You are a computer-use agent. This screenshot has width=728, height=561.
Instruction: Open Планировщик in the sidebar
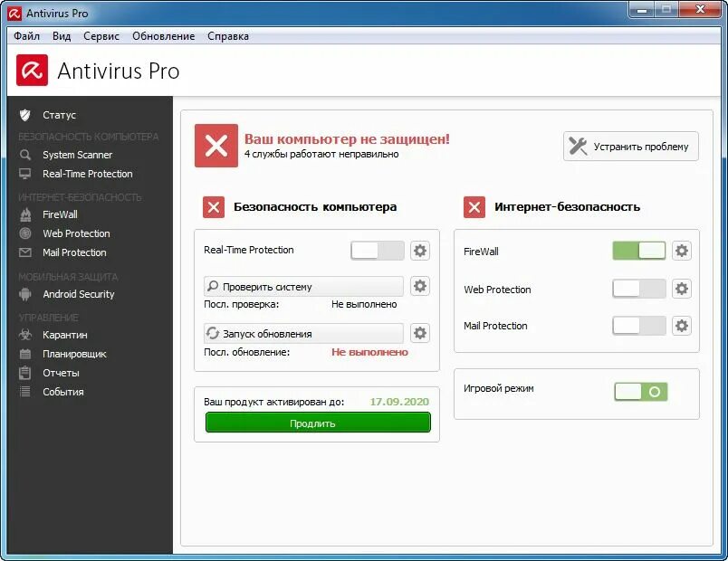coord(74,354)
